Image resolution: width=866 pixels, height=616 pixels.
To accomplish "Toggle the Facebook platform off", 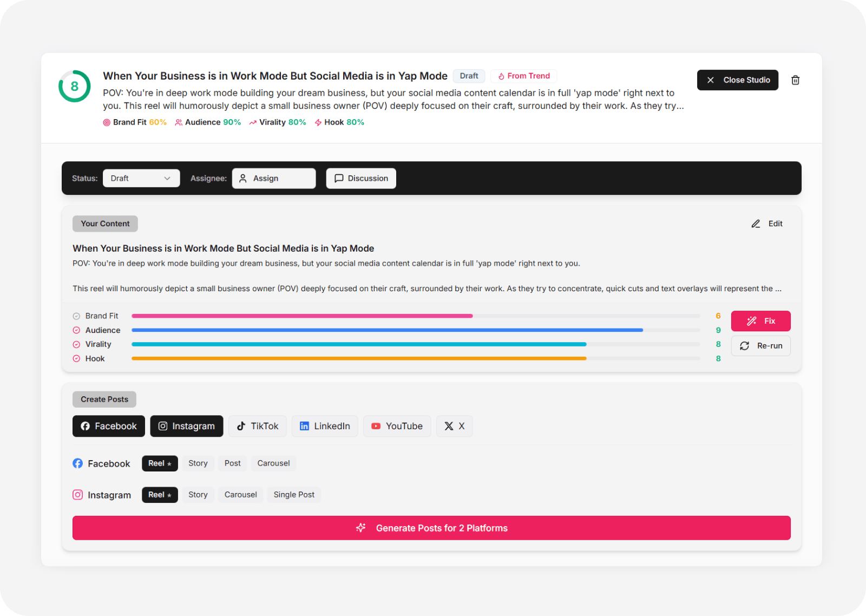I will point(109,426).
